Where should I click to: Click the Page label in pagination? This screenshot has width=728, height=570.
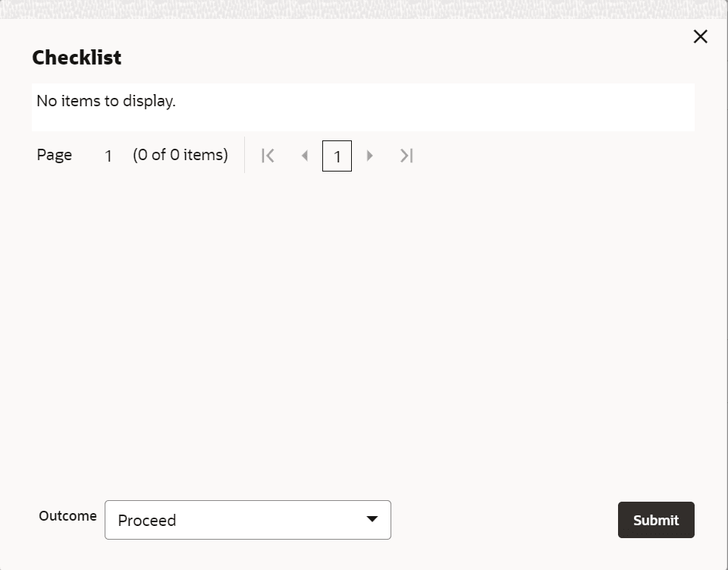click(x=55, y=155)
